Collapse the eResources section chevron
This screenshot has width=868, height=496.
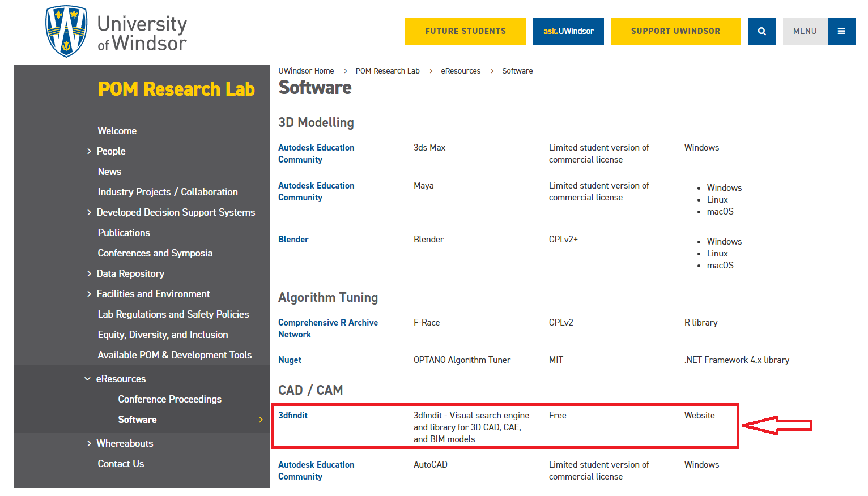(x=87, y=379)
